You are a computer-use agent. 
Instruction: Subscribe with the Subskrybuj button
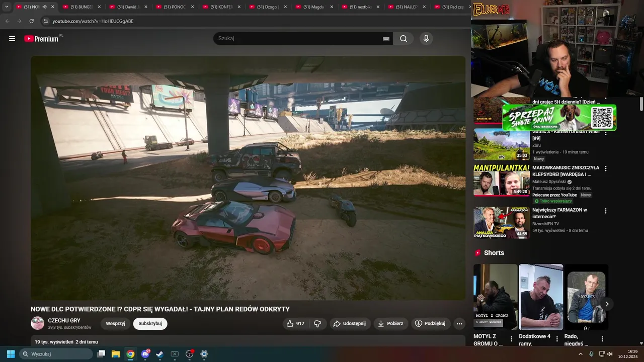pos(150,324)
